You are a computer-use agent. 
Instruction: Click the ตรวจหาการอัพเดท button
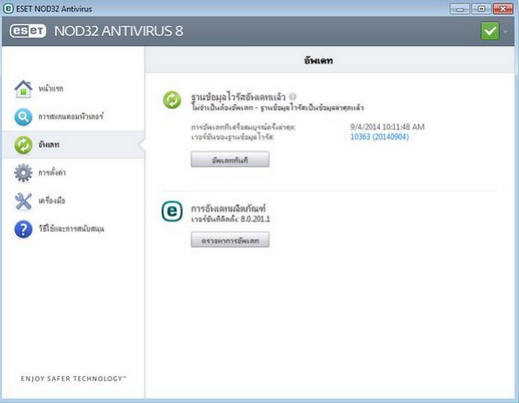(x=230, y=240)
